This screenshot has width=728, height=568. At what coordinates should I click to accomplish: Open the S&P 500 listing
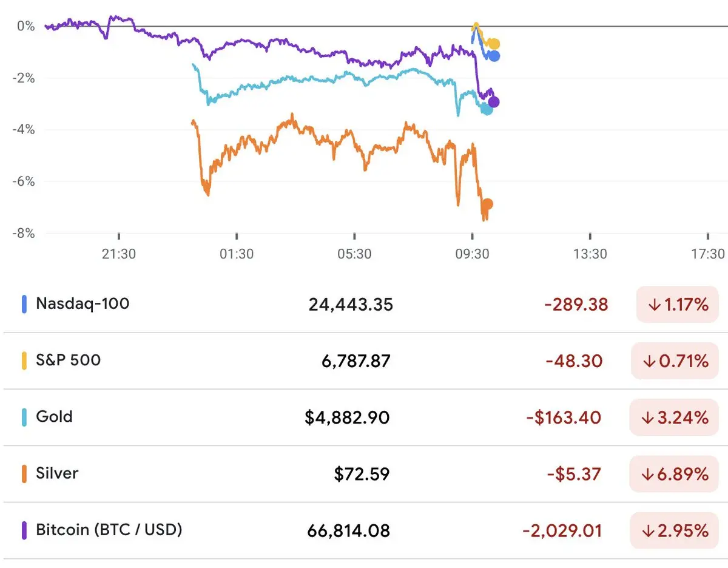click(x=68, y=360)
